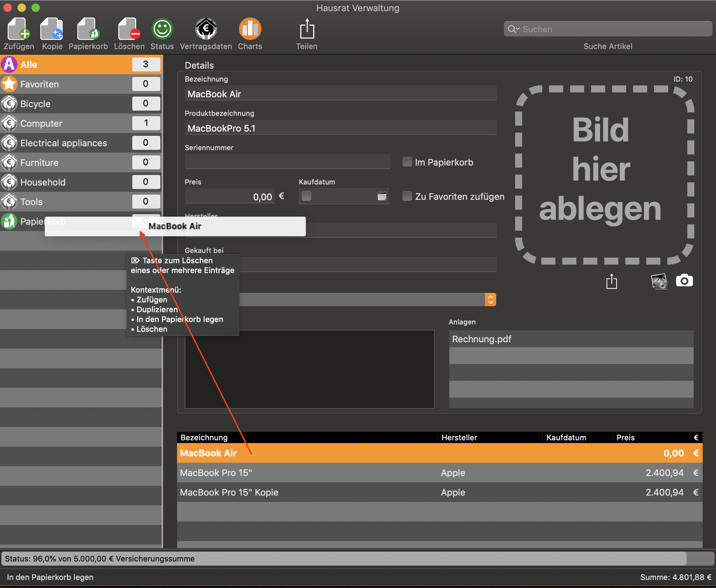
Task: Select the Bicycle category icon
Action: click(9, 104)
